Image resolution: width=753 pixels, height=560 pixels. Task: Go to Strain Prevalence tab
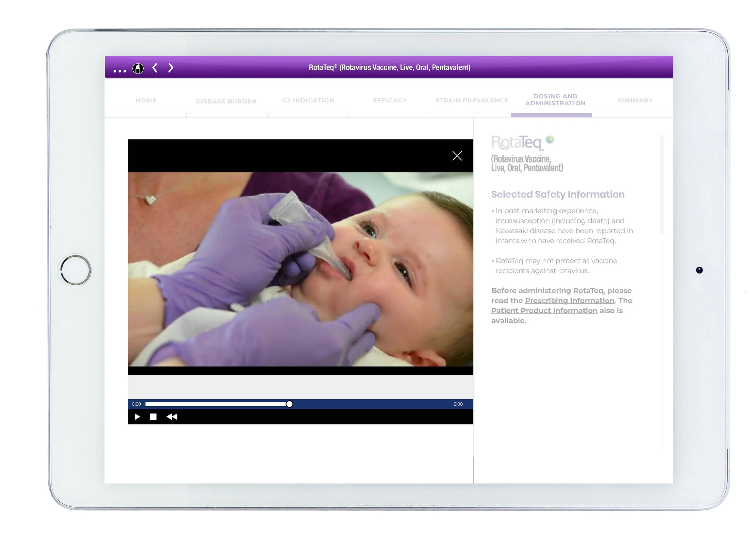471,100
